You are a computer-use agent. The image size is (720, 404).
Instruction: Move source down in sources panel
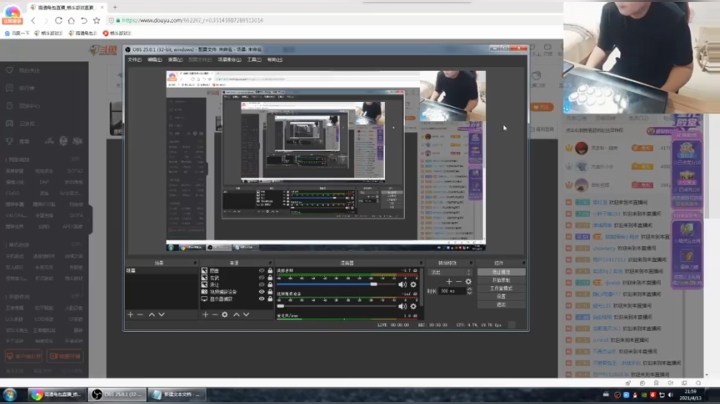[x=246, y=314]
